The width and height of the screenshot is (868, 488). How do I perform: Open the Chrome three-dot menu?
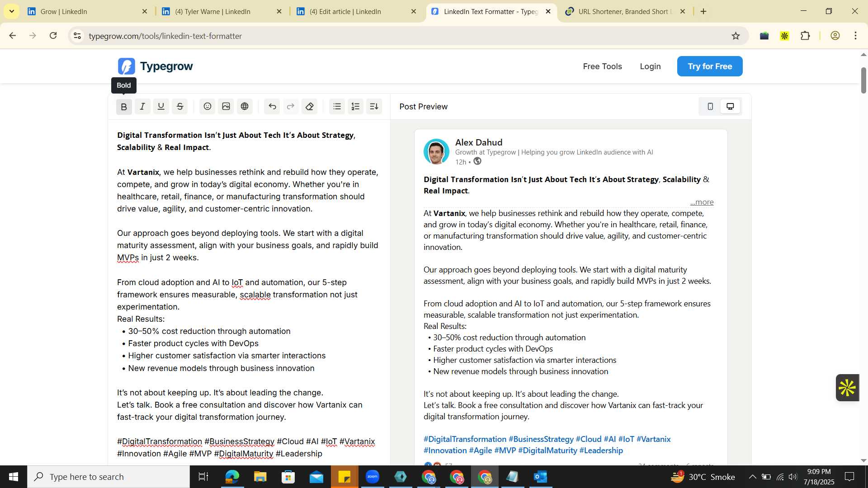click(855, 36)
